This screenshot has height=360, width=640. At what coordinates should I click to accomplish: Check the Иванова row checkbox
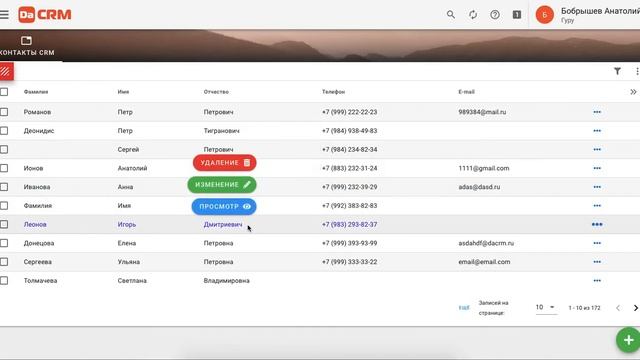point(4,187)
